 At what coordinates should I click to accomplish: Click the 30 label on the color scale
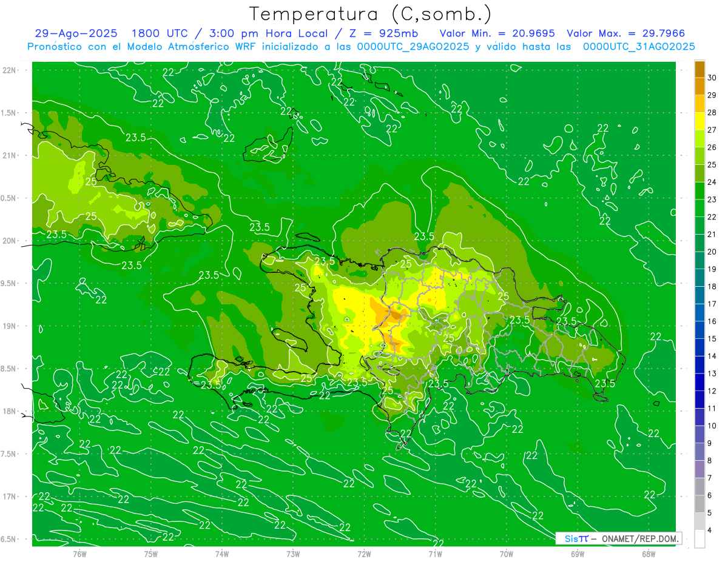712,78
